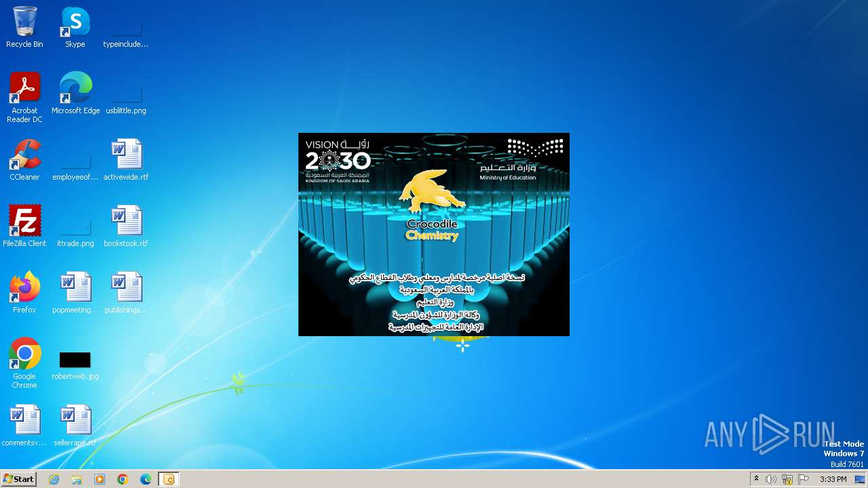868x488 pixels.
Task: Open volume control in system tray
Action: (x=771, y=479)
